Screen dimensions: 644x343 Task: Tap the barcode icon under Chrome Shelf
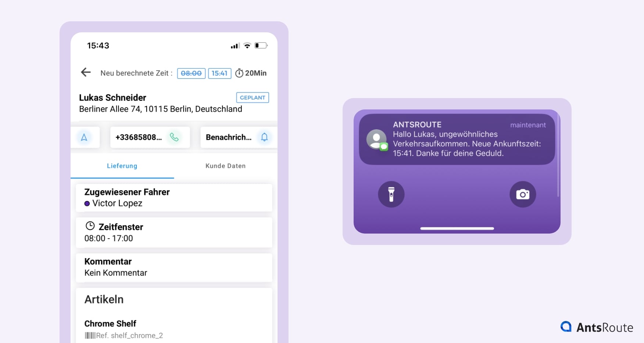[90, 335]
